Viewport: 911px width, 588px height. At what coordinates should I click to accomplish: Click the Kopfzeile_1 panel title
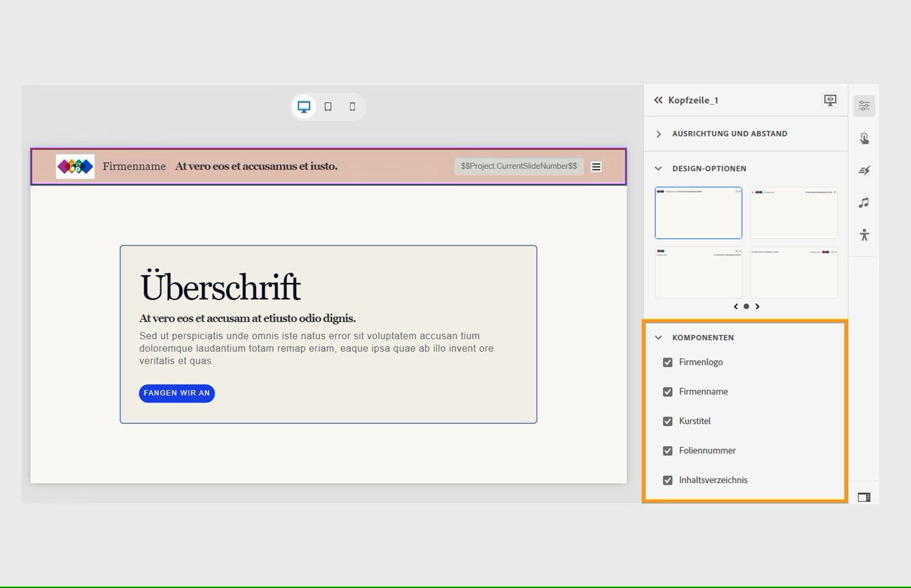point(693,100)
